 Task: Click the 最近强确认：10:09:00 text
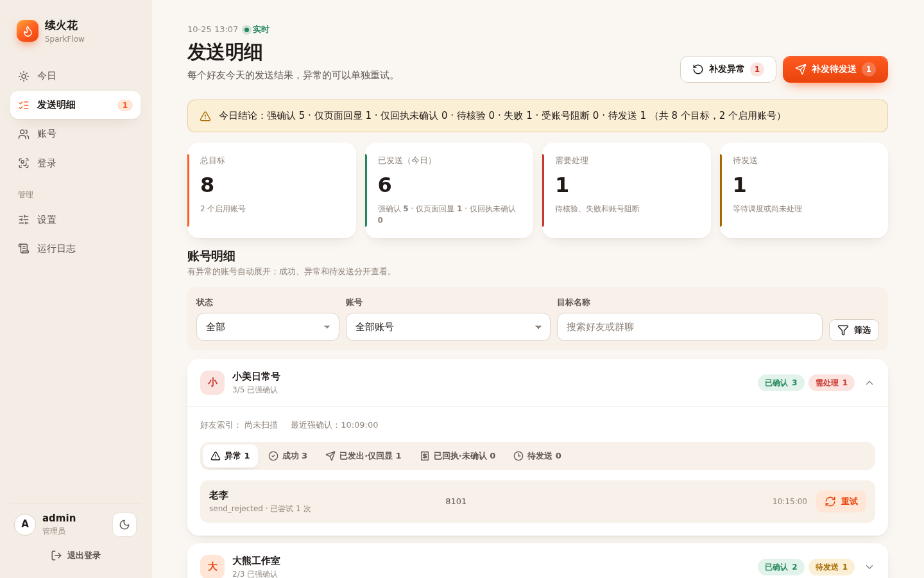click(x=334, y=425)
